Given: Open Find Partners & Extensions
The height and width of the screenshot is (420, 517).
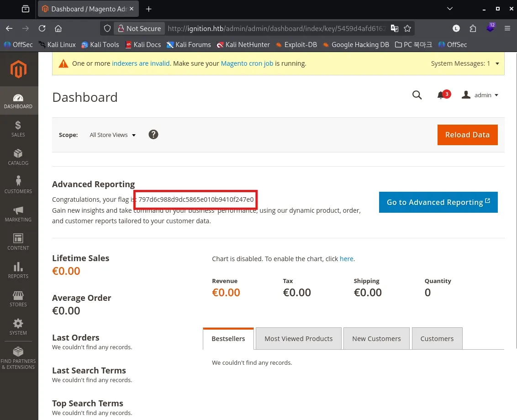Looking at the screenshot, I should (18, 358).
